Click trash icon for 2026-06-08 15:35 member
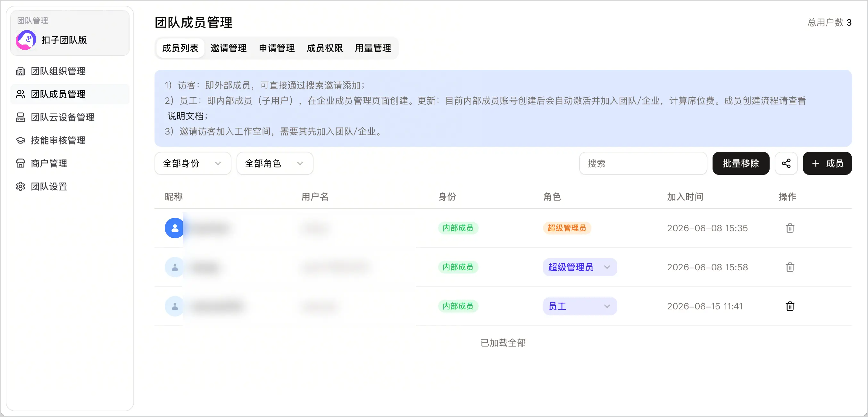868x417 pixels. pyautogui.click(x=790, y=228)
